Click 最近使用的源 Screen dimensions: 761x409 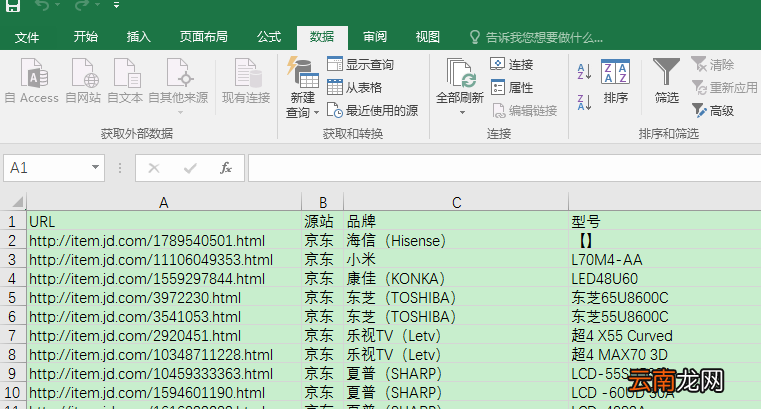click(372, 111)
